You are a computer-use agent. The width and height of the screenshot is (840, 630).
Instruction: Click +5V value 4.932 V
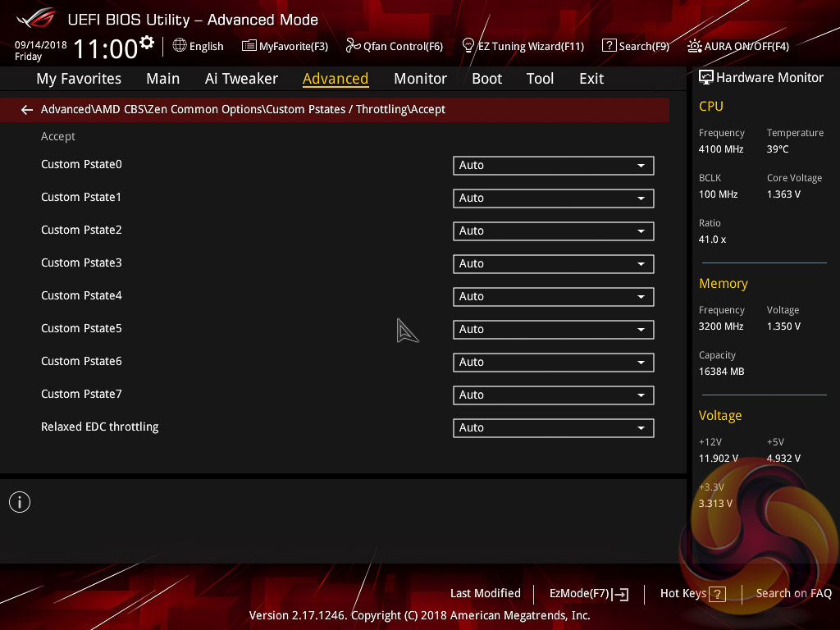[783, 459]
